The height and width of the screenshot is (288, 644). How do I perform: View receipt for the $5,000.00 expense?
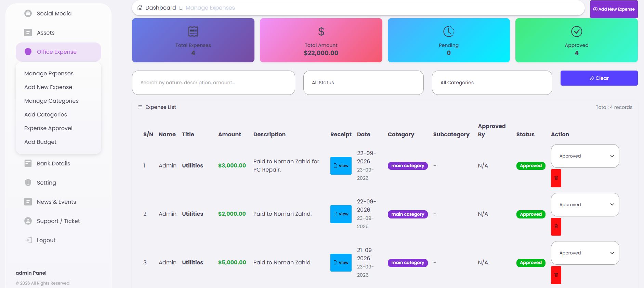click(341, 263)
